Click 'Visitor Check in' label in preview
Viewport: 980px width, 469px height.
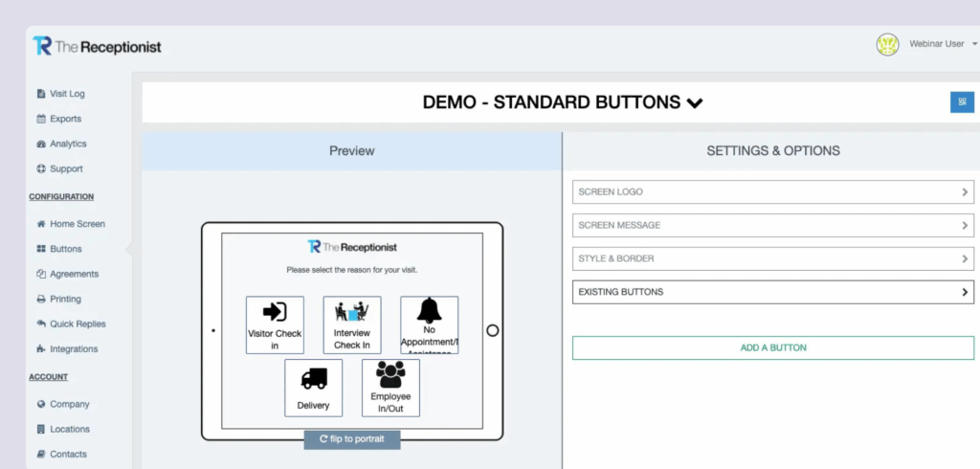pyautogui.click(x=275, y=340)
